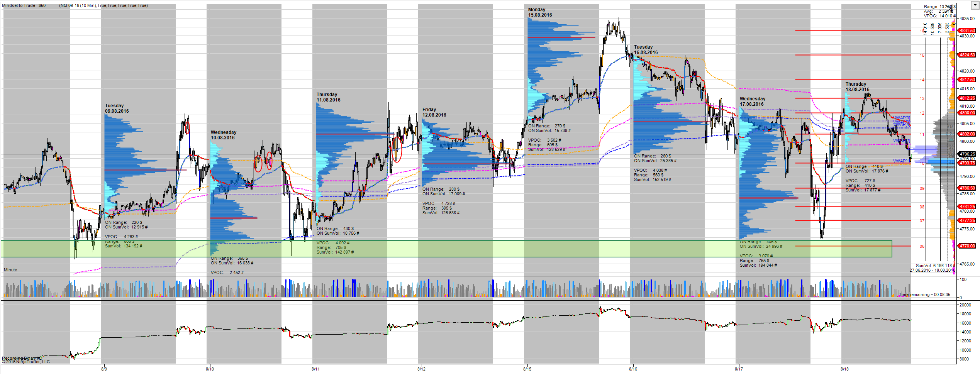Click the VWAP[1] line label
Screen dimensions: 980x374
tap(901, 161)
